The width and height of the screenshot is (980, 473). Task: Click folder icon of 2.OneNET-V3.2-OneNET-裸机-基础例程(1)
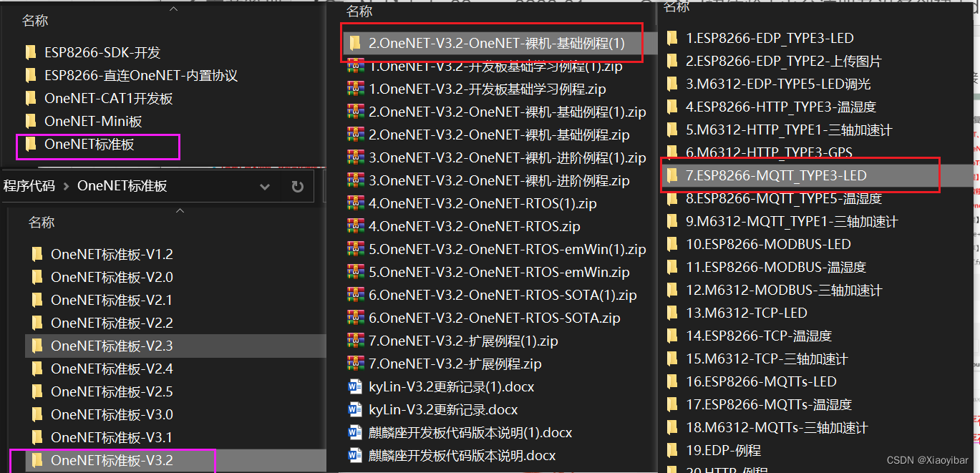tap(355, 43)
